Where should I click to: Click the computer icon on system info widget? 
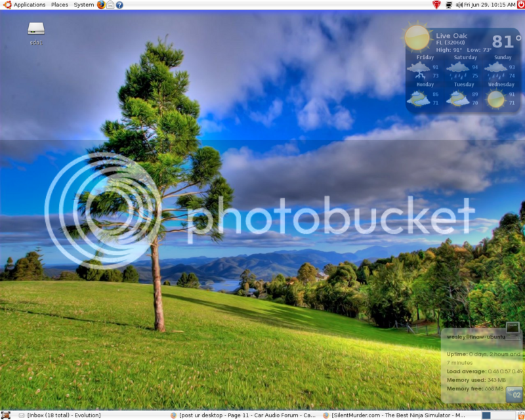(513, 329)
